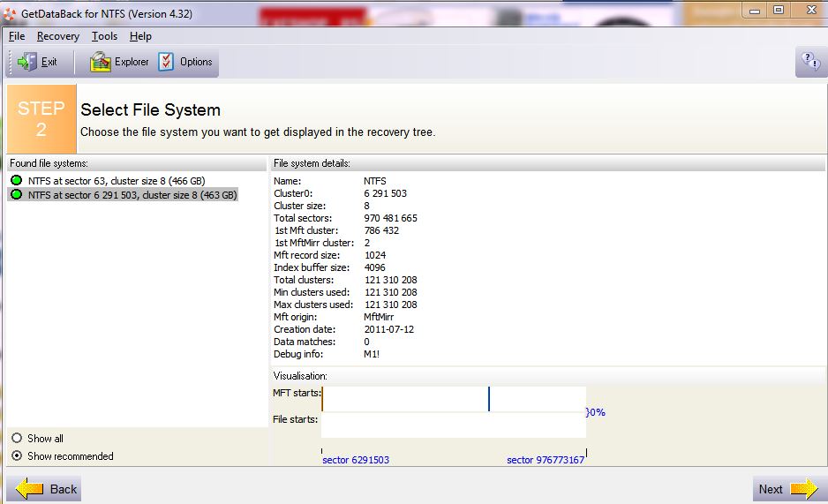Image resolution: width=828 pixels, height=504 pixels.
Task: Click the sector 976773167 label
Action: point(546,460)
